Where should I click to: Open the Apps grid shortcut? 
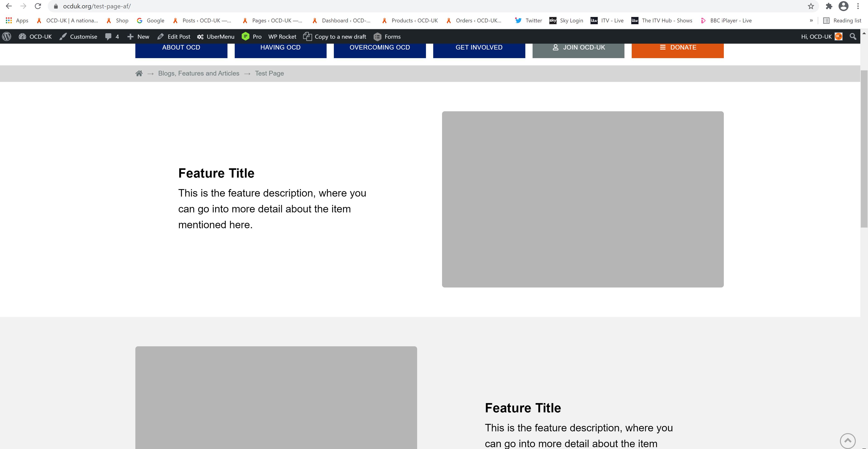17,21
